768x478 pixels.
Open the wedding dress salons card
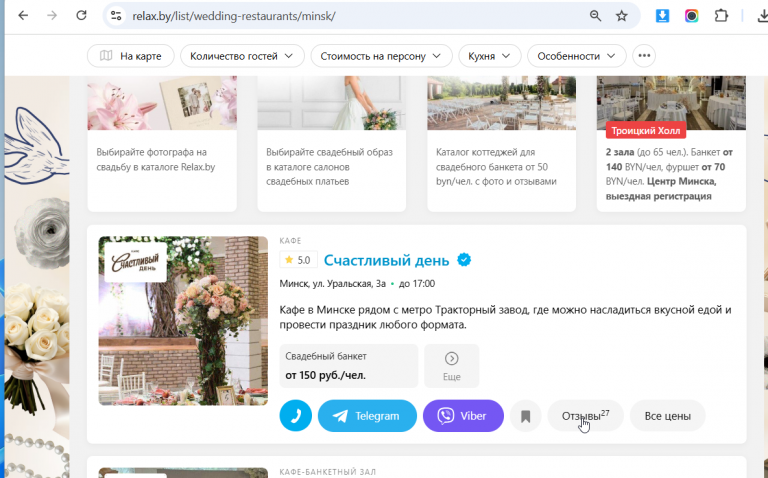pos(332,143)
